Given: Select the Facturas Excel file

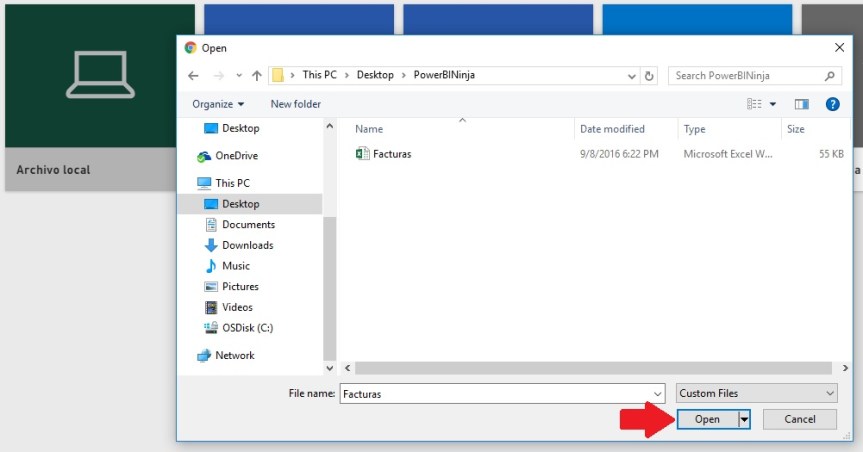Looking at the screenshot, I should (392, 154).
